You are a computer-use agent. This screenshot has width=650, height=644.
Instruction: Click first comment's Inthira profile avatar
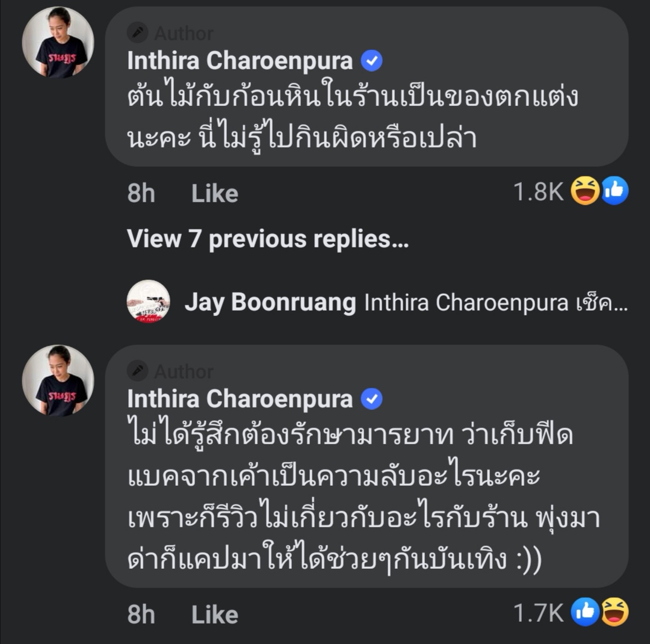click(x=58, y=42)
